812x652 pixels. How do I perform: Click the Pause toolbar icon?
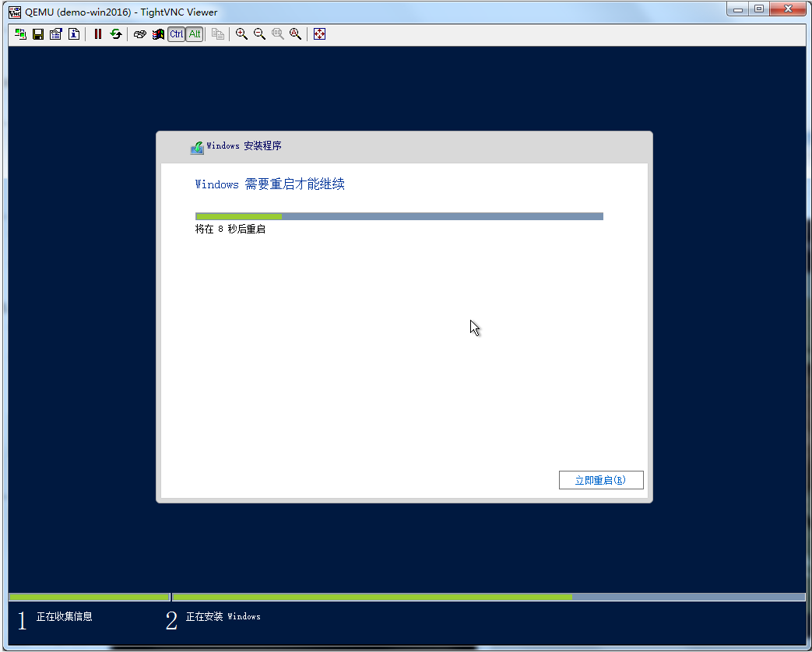pyautogui.click(x=98, y=34)
